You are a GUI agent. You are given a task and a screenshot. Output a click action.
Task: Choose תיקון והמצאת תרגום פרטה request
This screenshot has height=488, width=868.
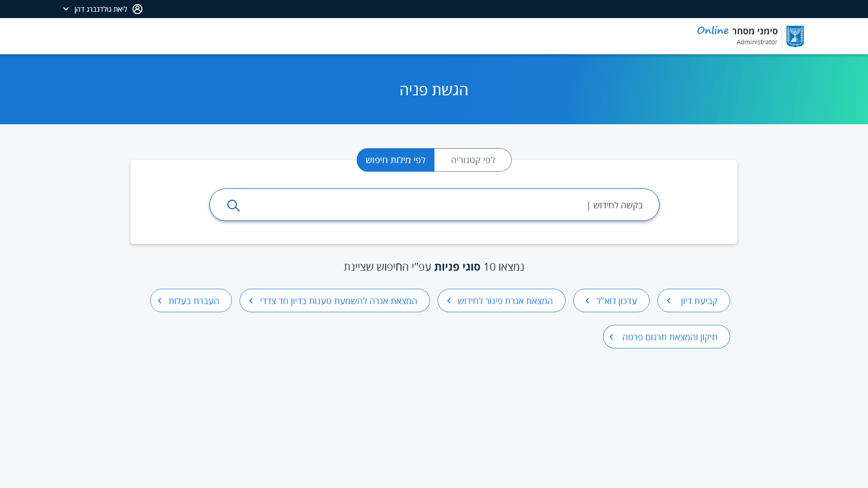[670, 337]
